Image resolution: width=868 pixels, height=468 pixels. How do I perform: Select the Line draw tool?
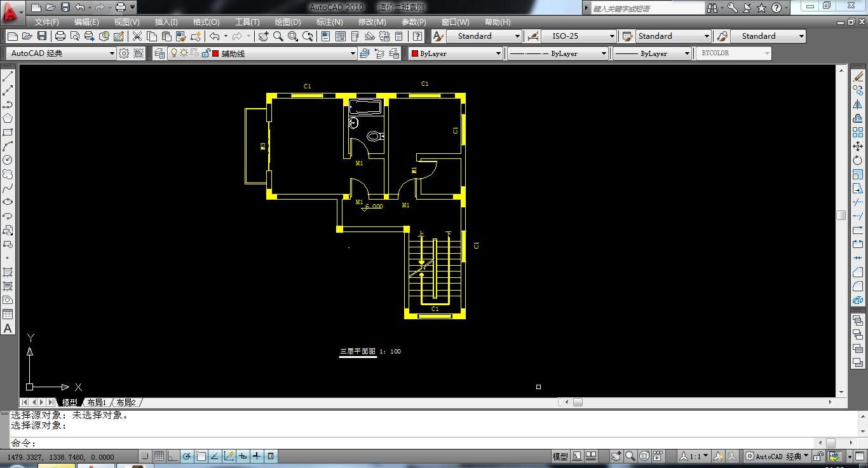[x=8, y=76]
